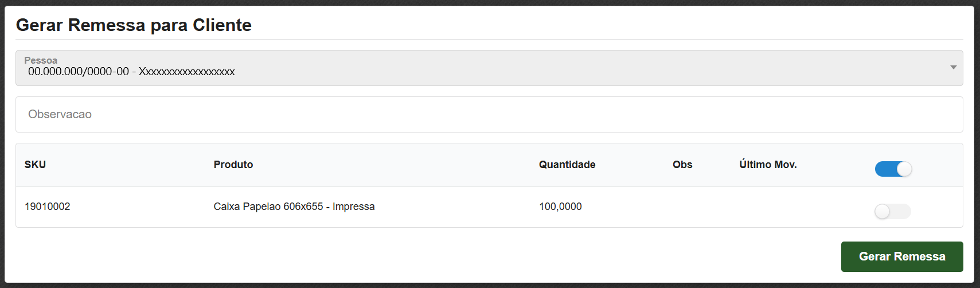Open the Pessoa dropdown arrow
The width and height of the screenshot is (980, 288).
[953, 68]
